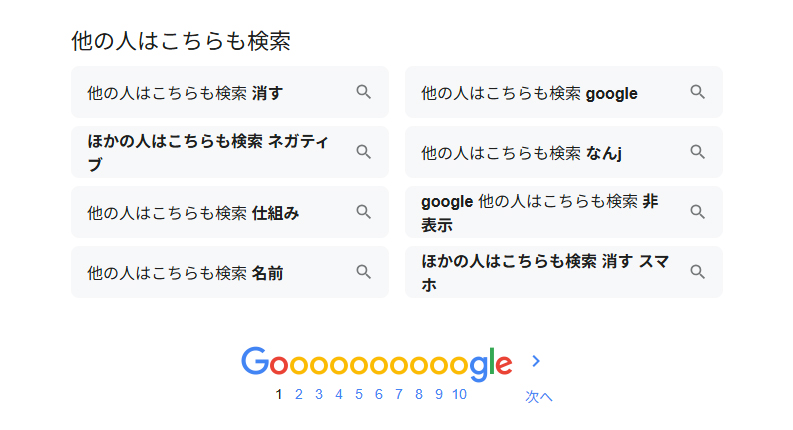The width and height of the screenshot is (793, 430).
Task: Click the Google pagination logo
Action: [376, 363]
